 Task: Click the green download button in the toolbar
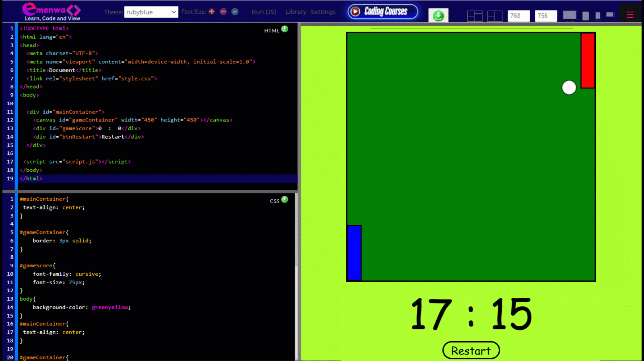tap(438, 16)
